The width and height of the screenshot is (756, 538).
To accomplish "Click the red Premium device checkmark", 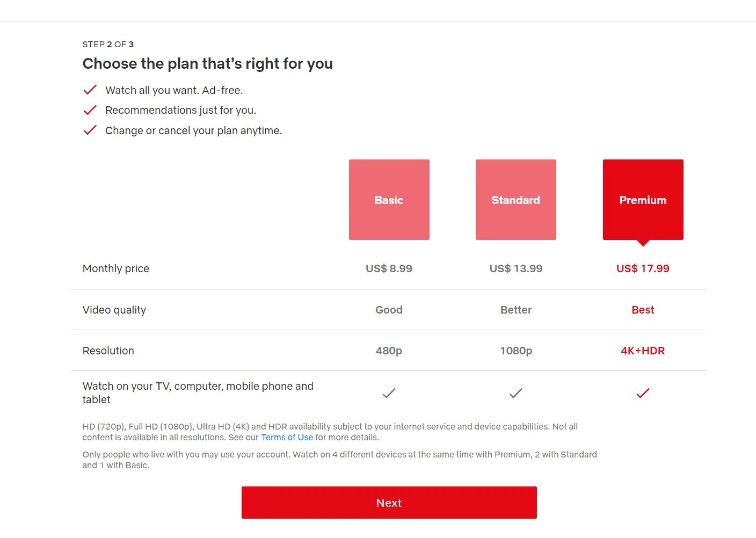I will [643, 393].
